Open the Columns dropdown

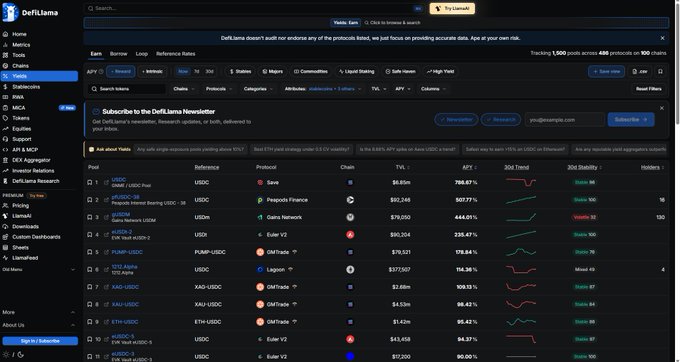click(433, 89)
